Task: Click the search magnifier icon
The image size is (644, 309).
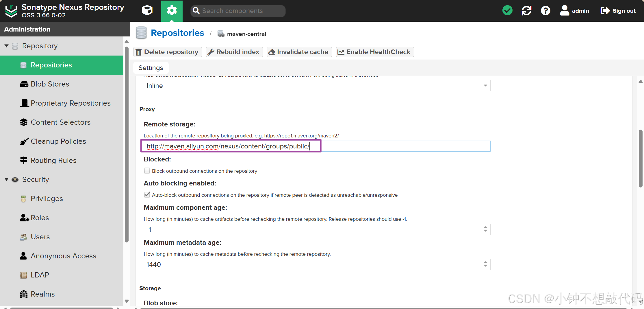Action: tap(196, 10)
